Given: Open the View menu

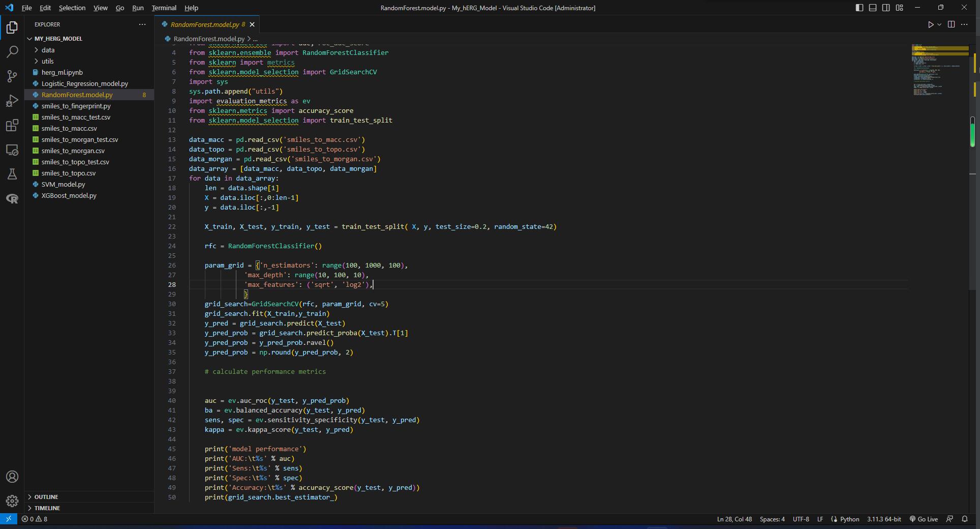Looking at the screenshot, I should click(101, 8).
